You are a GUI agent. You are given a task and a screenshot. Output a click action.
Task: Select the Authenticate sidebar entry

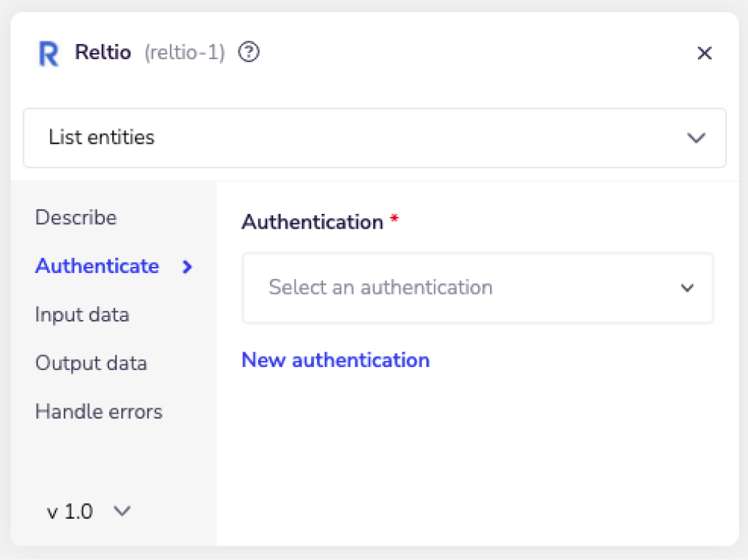click(96, 267)
